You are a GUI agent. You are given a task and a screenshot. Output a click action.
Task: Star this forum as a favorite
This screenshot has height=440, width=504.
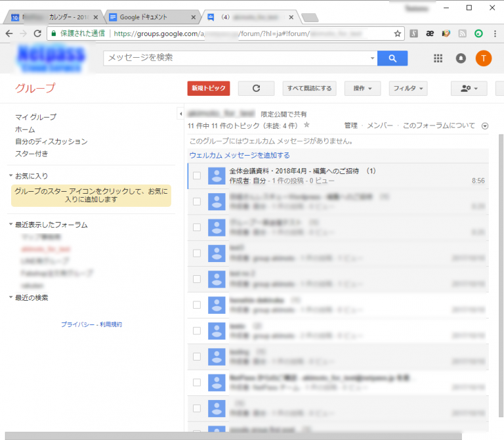pos(306,125)
